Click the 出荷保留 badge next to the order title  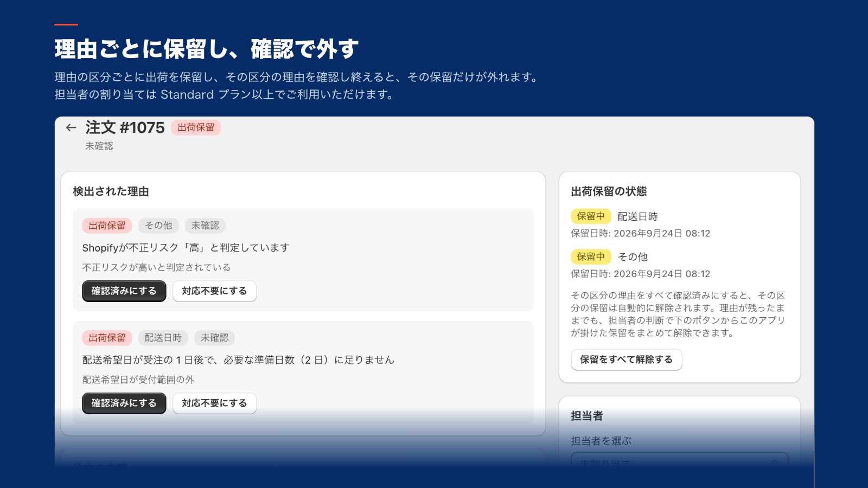[x=196, y=127]
